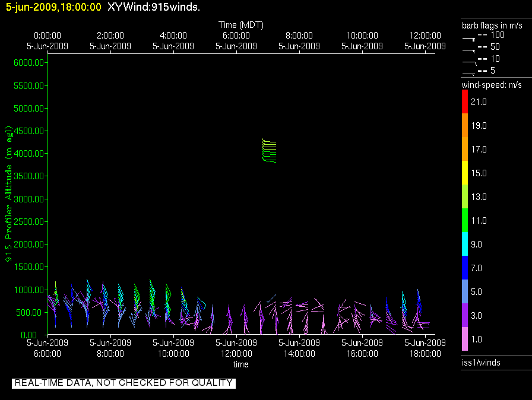Screen dimensions: 532x400
Task: Click the barb flags in m/s legend heading
Action: click(492, 25)
